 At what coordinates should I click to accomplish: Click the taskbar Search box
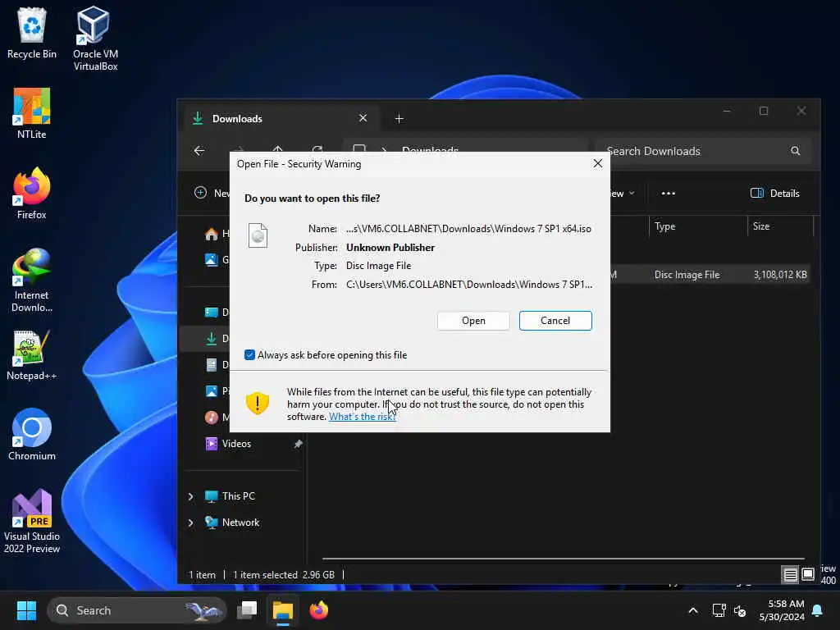(x=137, y=610)
